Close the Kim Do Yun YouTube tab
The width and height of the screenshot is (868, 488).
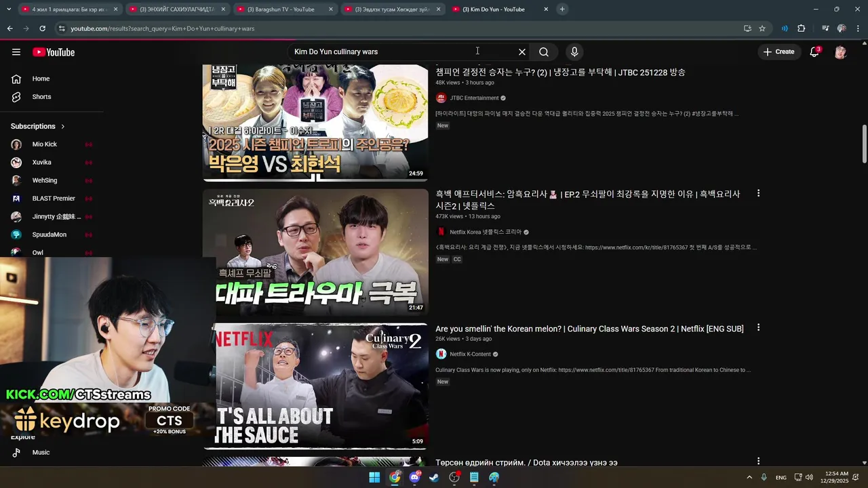(546, 9)
